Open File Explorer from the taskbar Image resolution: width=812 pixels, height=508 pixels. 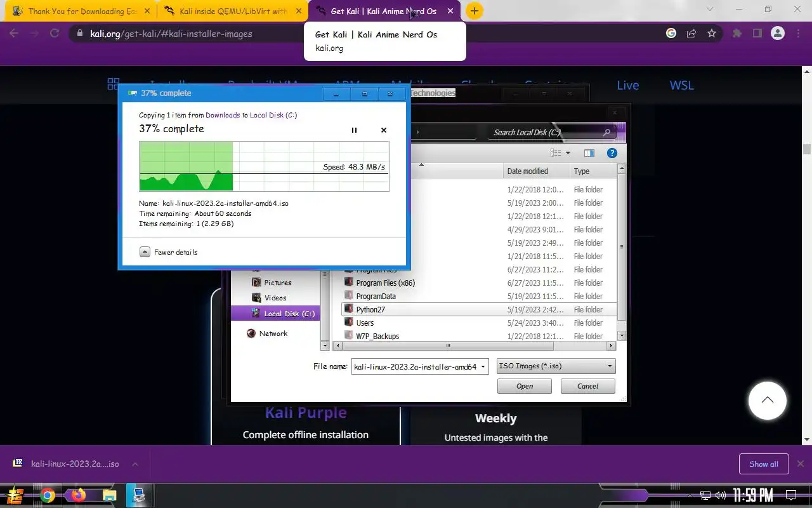[109, 495]
